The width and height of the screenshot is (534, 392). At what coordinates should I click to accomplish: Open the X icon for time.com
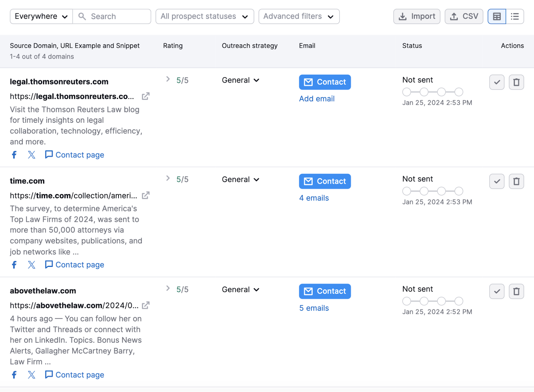(32, 265)
